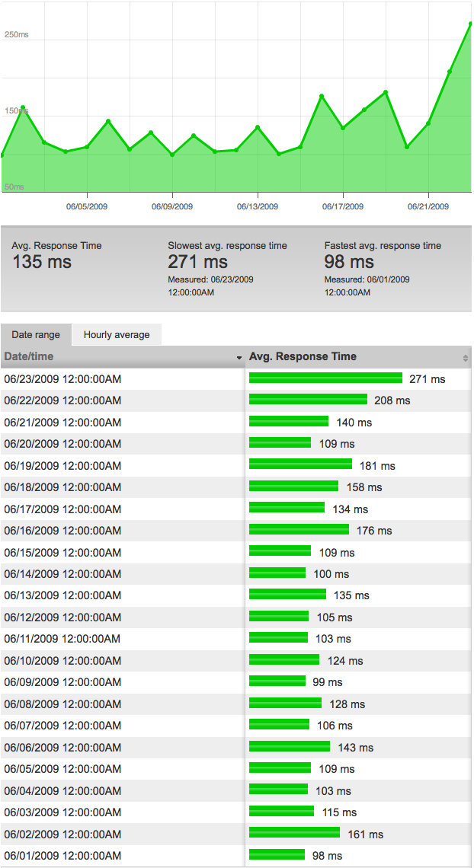Screen dimensions: 474x868
Task: Click the 06/21/2009 x-axis label
Action: coord(428,207)
